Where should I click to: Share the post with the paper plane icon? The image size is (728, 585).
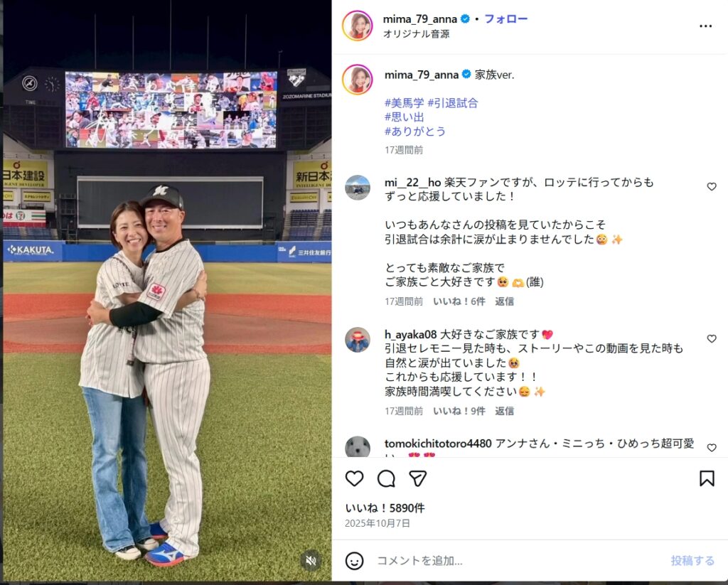pos(417,478)
